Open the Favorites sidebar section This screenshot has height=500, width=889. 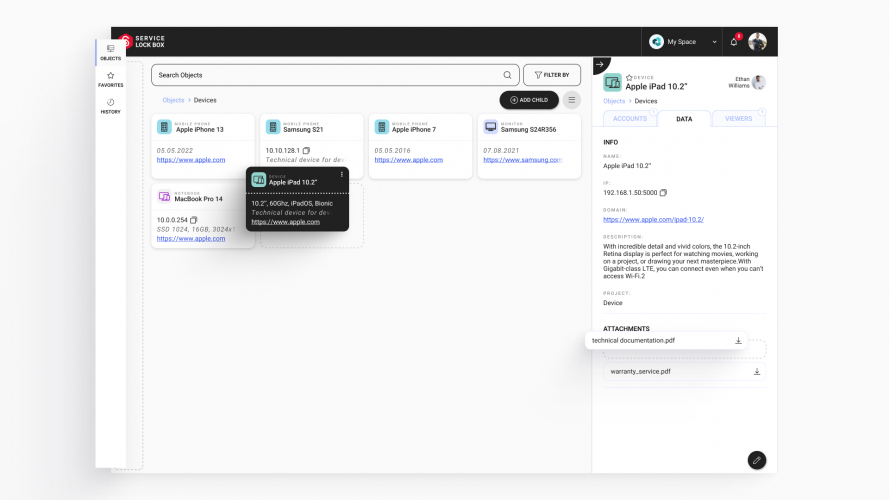tap(111, 79)
